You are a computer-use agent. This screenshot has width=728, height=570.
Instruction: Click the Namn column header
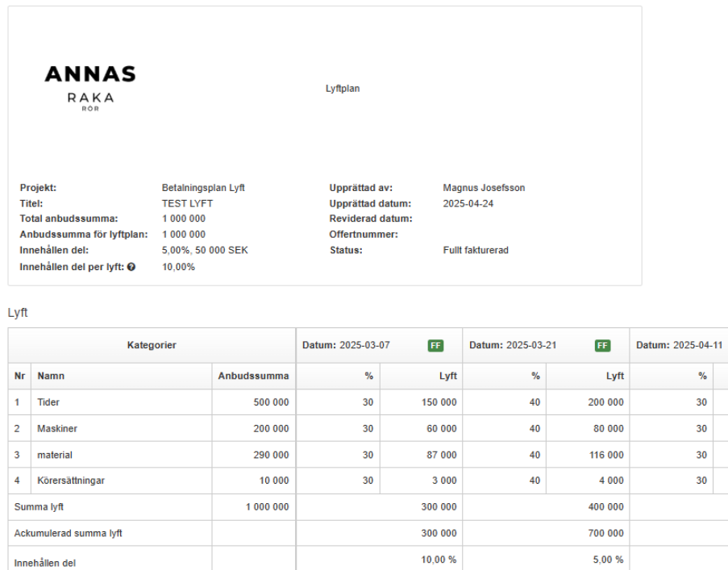(51, 377)
